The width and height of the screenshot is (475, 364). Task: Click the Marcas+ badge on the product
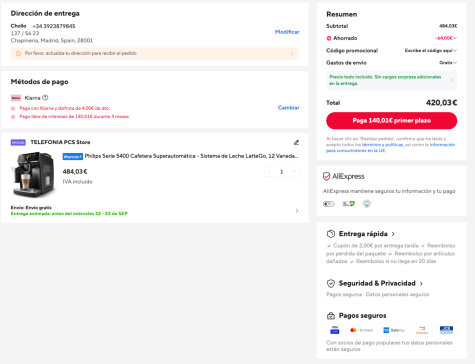[73, 156]
